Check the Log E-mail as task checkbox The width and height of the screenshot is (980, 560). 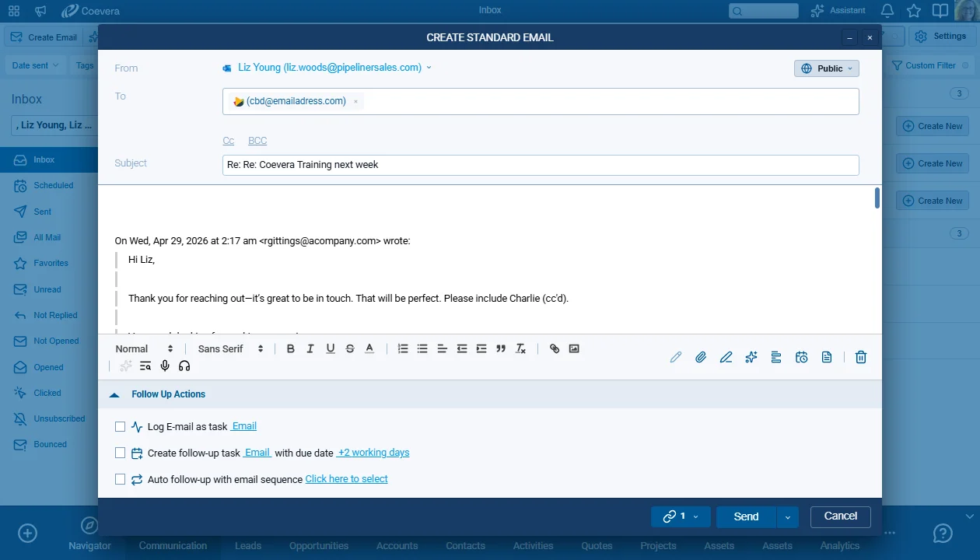(x=120, y=426)
